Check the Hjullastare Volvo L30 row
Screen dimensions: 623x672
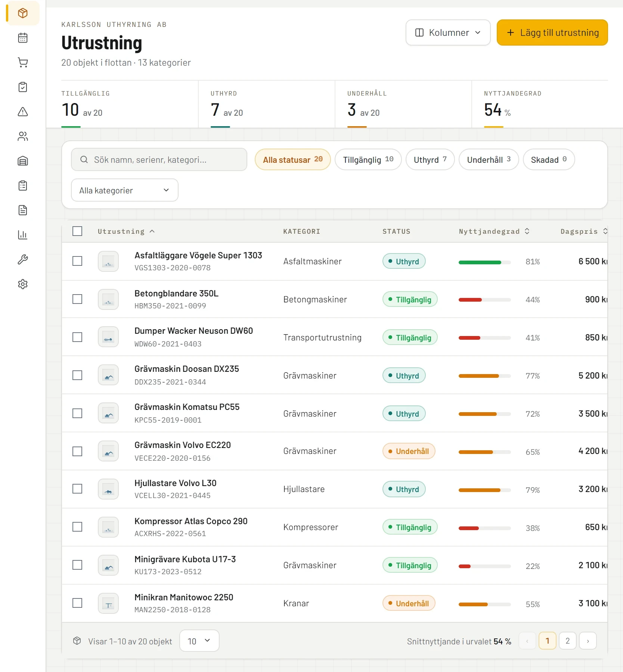coord(77,489)
